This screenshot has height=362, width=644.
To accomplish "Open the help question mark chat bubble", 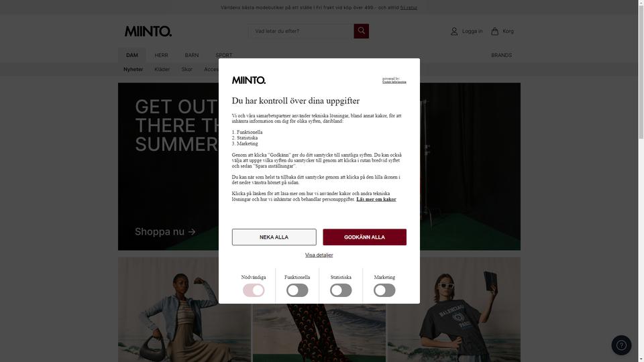I will pos(621,345).
